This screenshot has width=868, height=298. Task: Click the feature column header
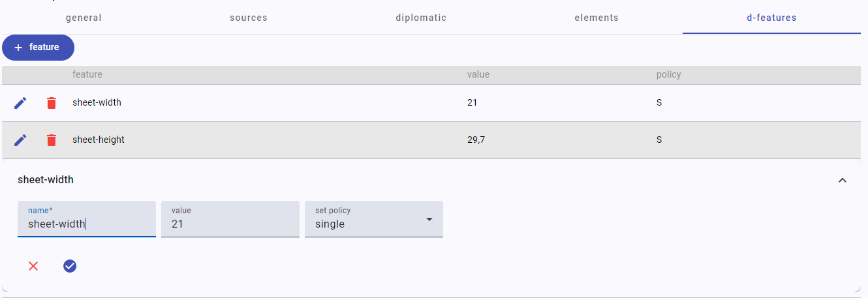pyautogui.click(x=87, y=74)
